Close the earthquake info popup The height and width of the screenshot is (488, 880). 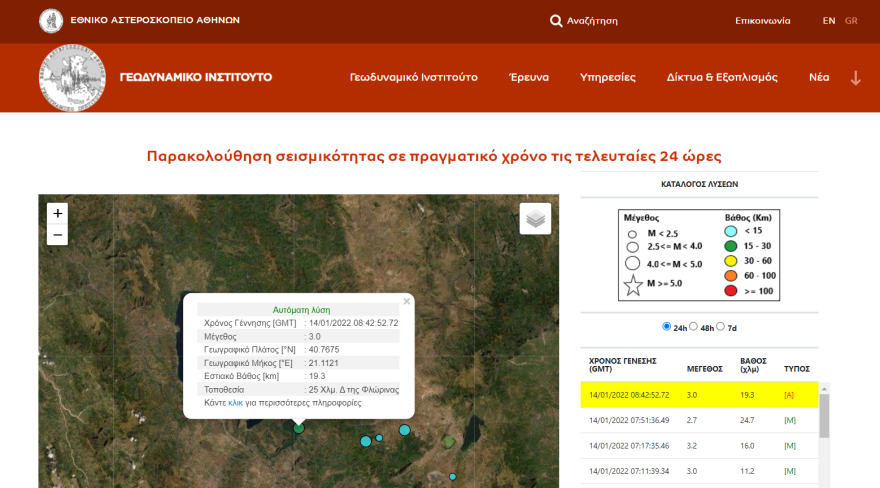pos(407,301)
